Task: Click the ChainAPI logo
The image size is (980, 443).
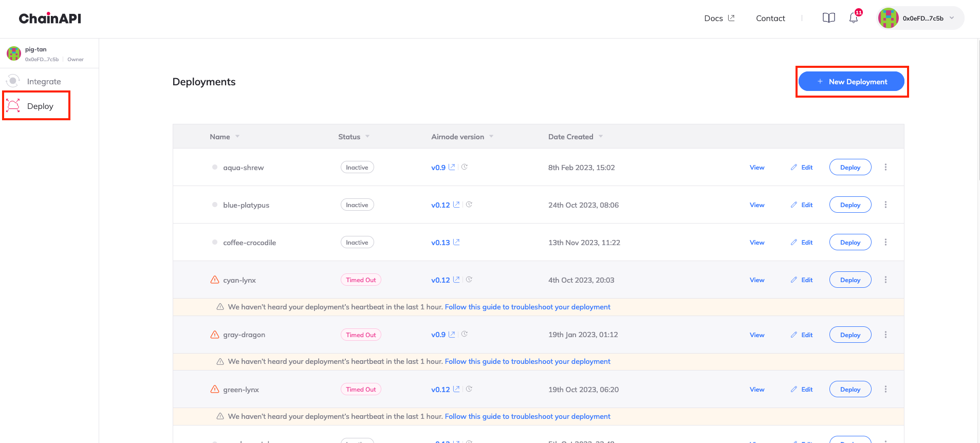Action: (x=50, y=19)
